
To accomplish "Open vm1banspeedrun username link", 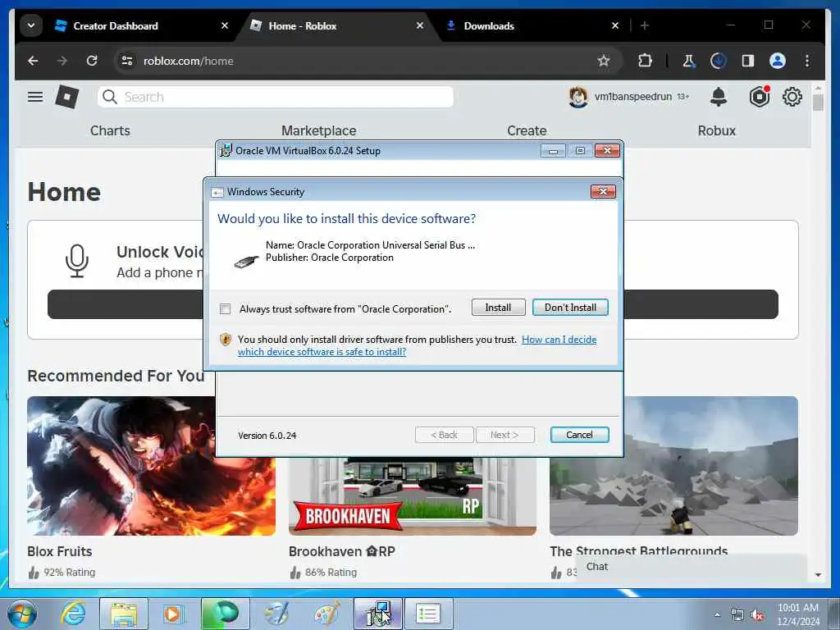I will click(x=632, y=97).
